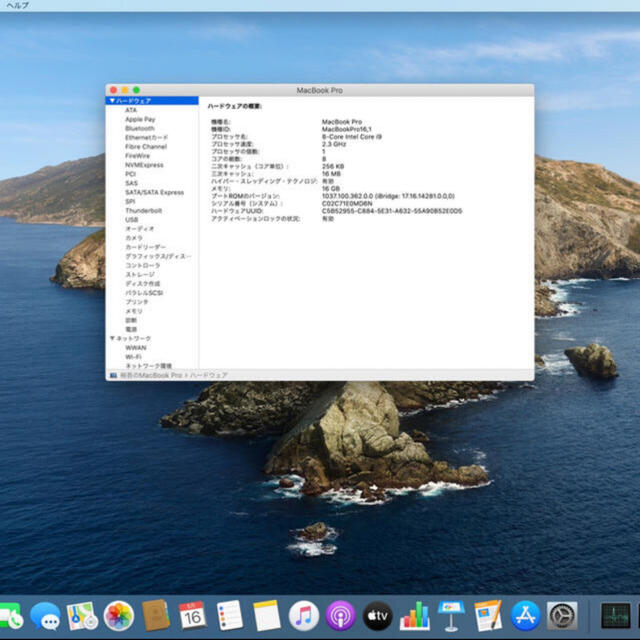Select オーディオ in the sidebar
640x640 pixels.
pos(140,229)
